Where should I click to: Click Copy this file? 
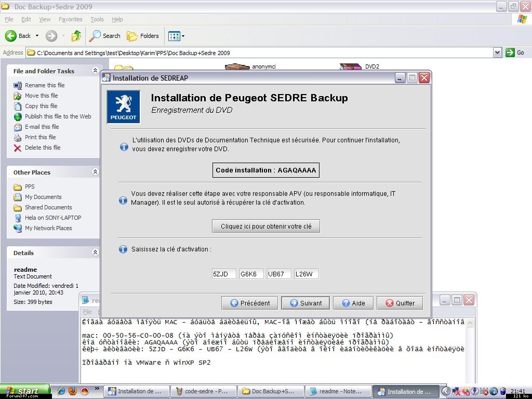coord(41,106)
